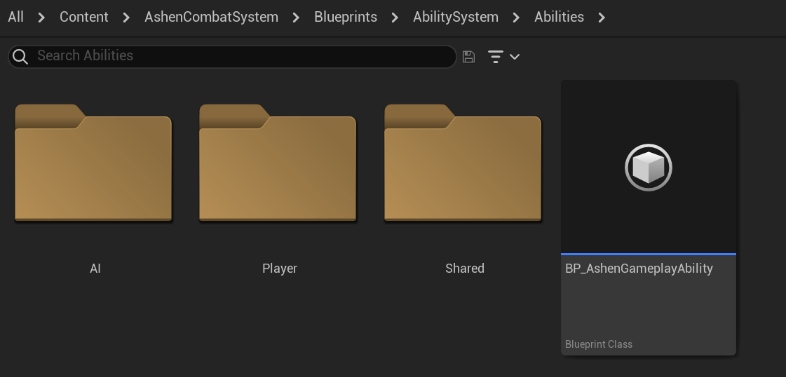Select the BP_AshenGameplayAbility blueprint thumbnail
This screenshot has width=786, height=377.
[x=649, y=167]
